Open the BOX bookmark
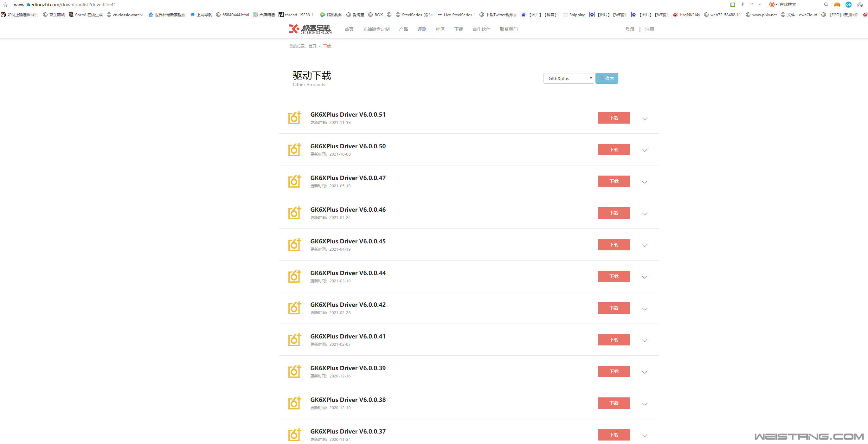This screenshot has height=444, width=868. [375, 15]
